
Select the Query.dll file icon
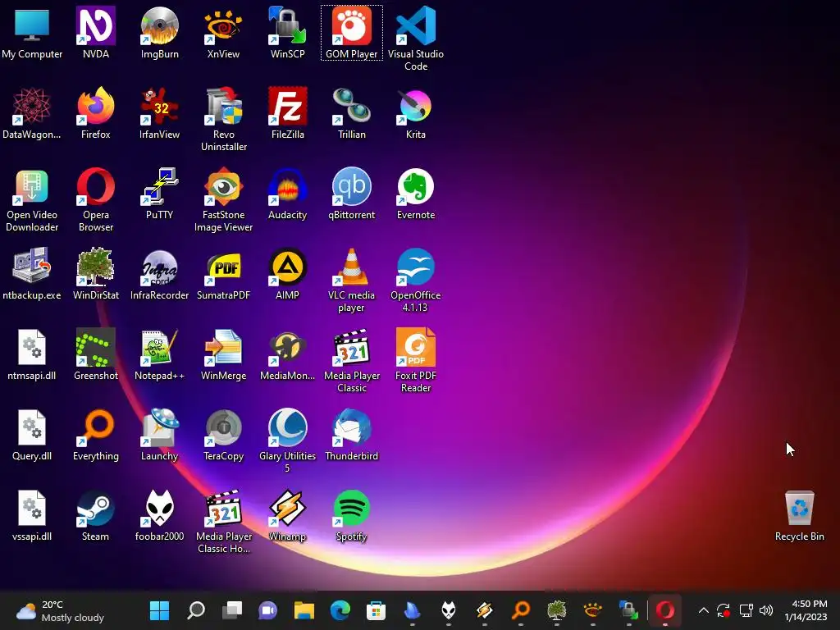click(32, 435)
